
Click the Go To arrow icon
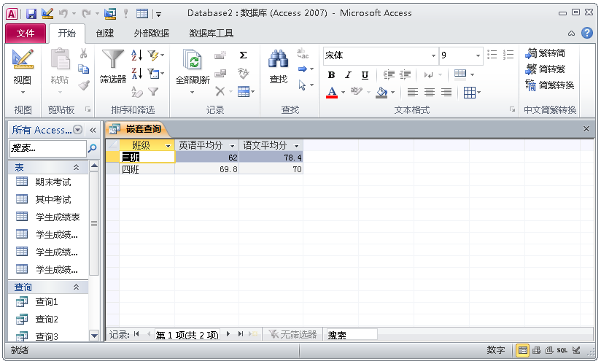(303, 69)
